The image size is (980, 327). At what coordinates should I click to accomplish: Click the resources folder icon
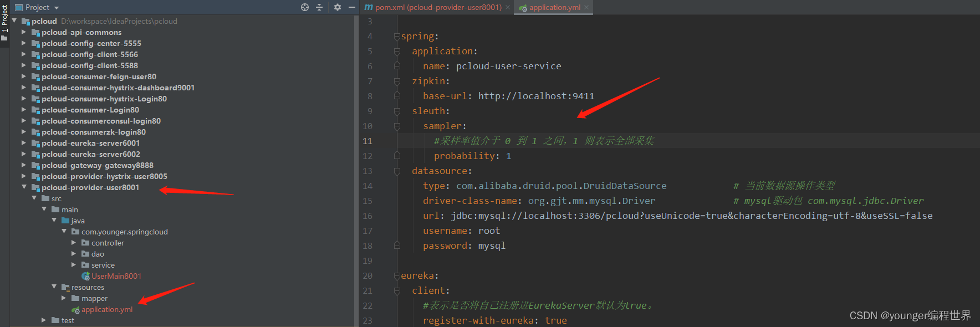point(65,287)
